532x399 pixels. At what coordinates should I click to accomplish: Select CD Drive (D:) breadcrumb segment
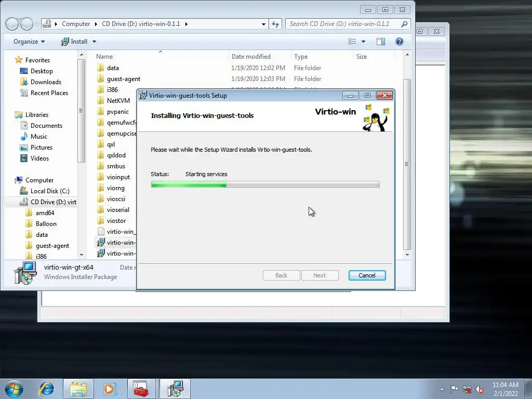141,24
